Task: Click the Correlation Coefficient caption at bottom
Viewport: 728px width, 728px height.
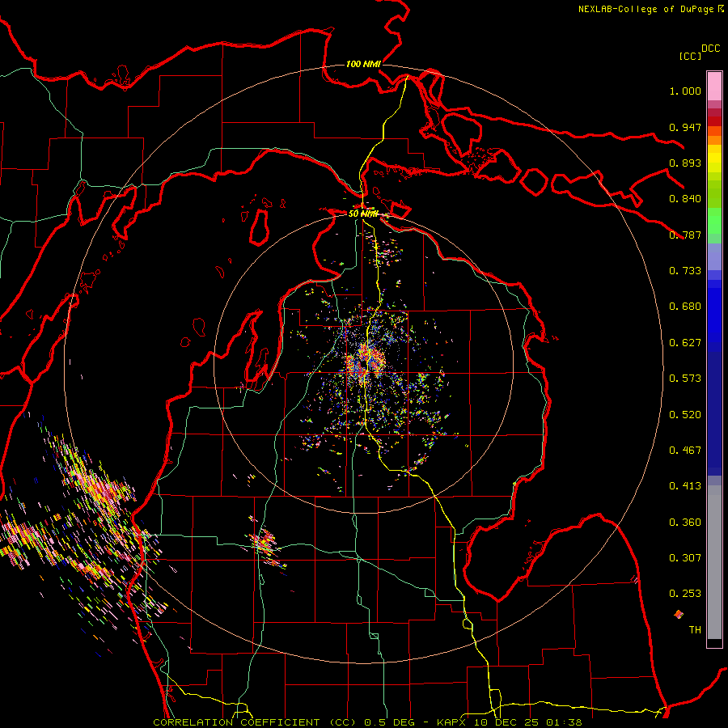Action: 367,722
